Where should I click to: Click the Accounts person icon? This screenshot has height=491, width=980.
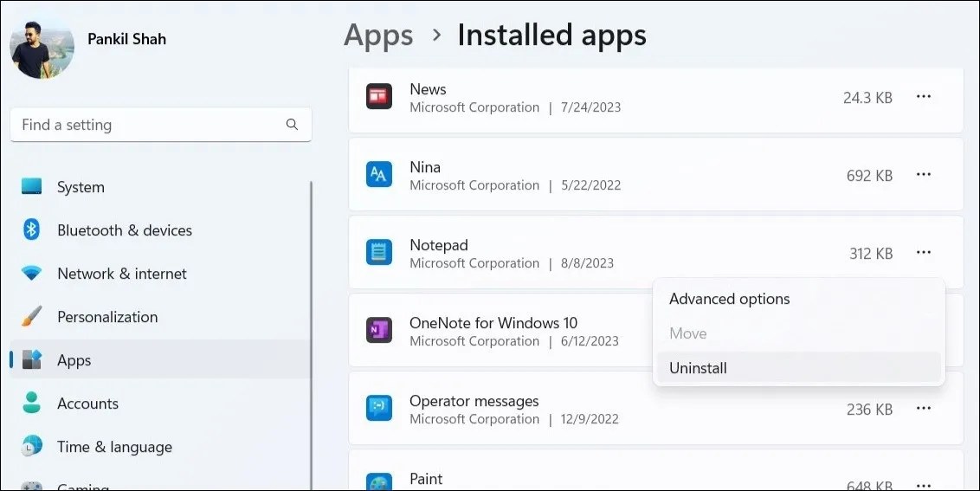(x=31, y=403)
